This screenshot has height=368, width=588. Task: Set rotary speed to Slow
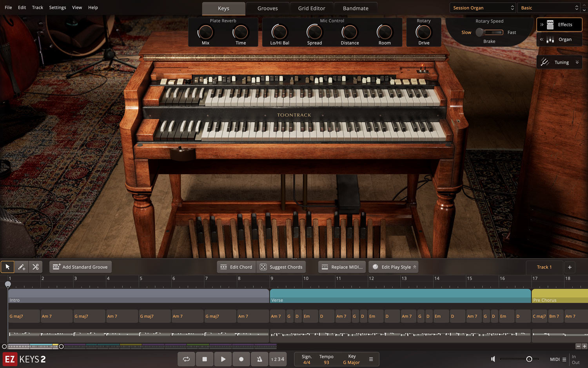pyautogui.click(x=466, y=32)
